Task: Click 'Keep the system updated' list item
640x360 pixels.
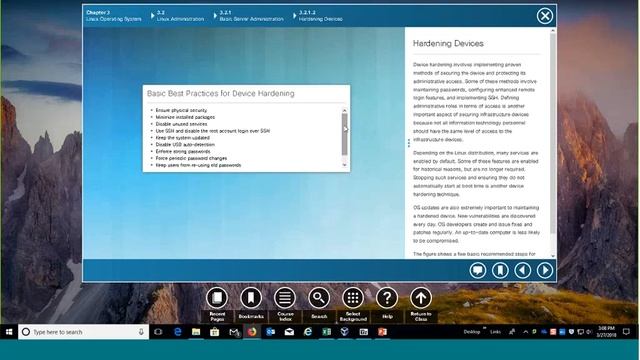Action: tap(182, 138)
